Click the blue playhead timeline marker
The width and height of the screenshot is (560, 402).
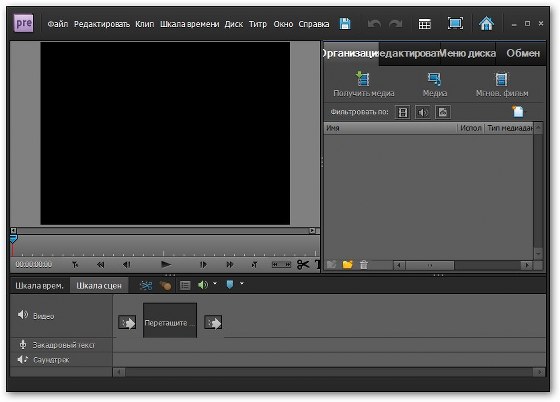click(x=13, y=239)
